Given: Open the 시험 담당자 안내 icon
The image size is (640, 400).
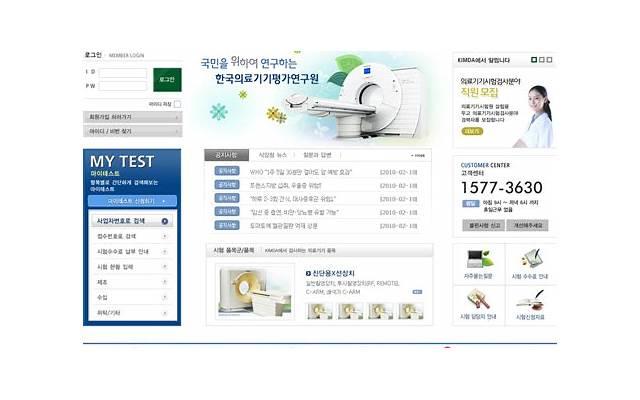Looking at the screenshot, I should [478, 299].
